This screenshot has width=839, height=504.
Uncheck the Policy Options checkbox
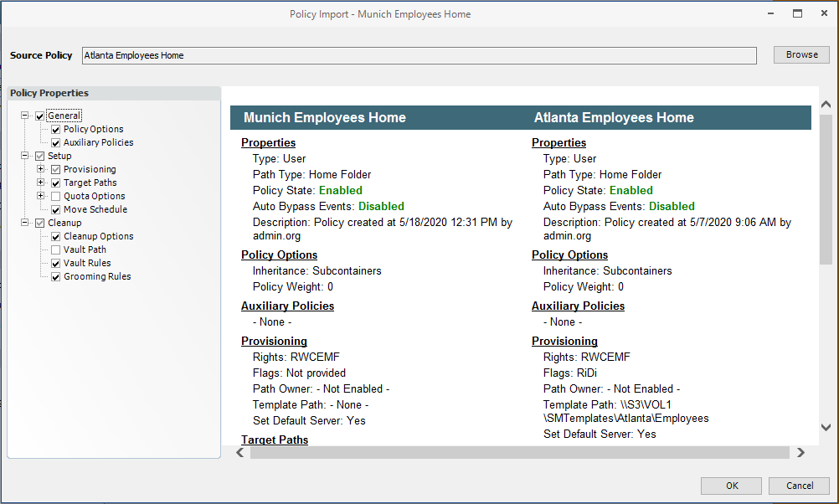[x=55, y=130]
